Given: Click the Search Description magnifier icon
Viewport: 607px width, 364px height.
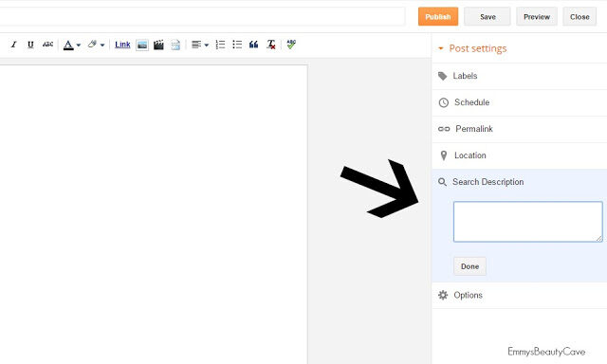Looking at the screenshot, I should click(x=442, y=182).
